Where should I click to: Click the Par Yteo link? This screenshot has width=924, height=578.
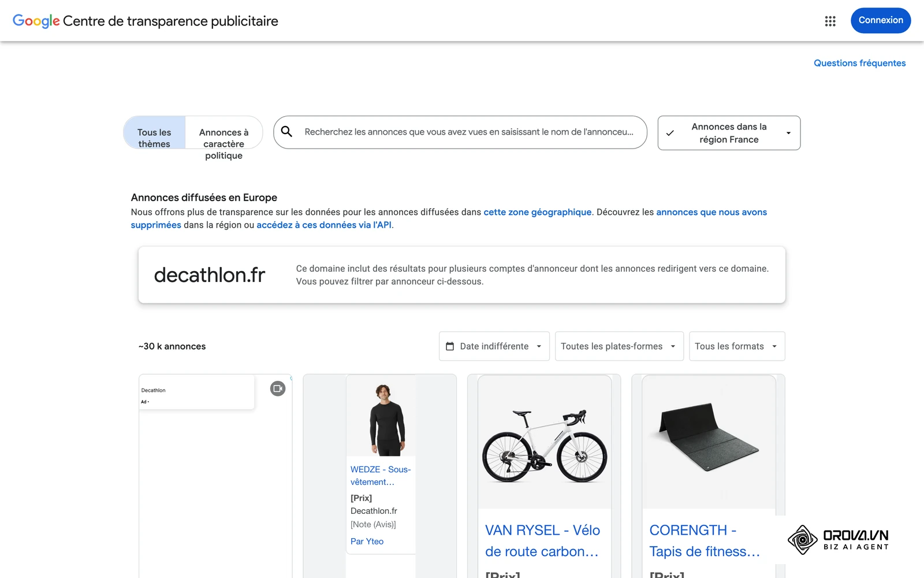[x=367, y=542]
